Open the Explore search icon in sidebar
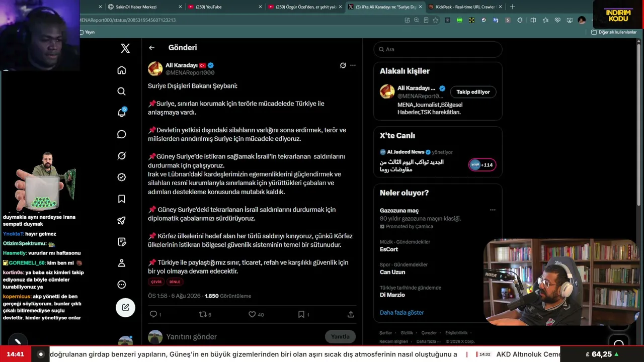This screenshot has height=362, width=644. [x=122, y=92]
